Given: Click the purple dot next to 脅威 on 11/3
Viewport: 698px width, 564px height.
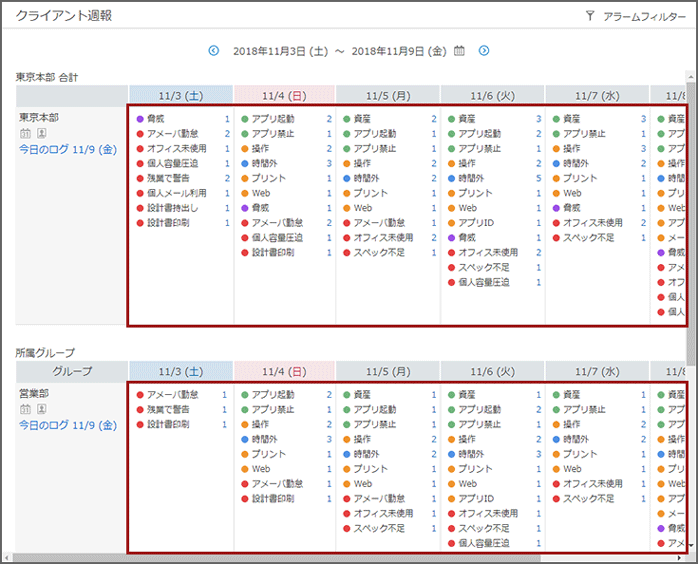Looking at the screenshot, I should click(x=139, y=119).
